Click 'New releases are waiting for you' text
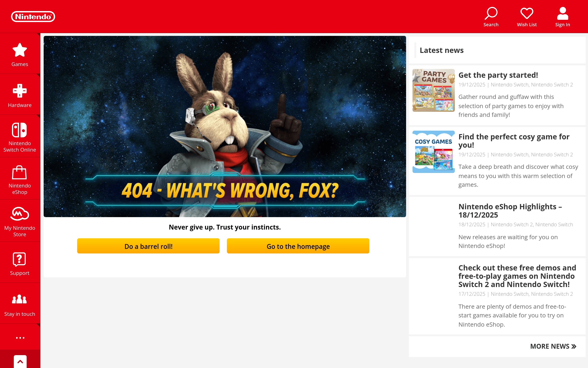This screenshot has height=368, width=588. point(508,241)
